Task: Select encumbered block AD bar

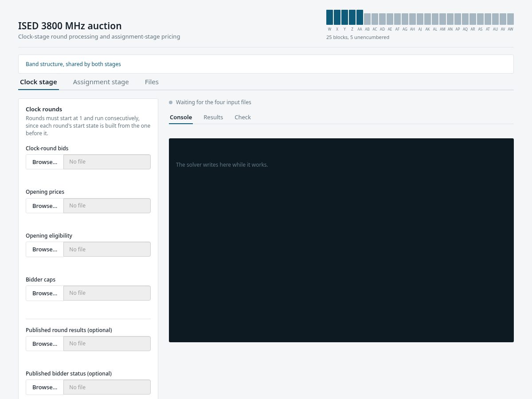Action: pyautogui.click(x=382, y=19)
